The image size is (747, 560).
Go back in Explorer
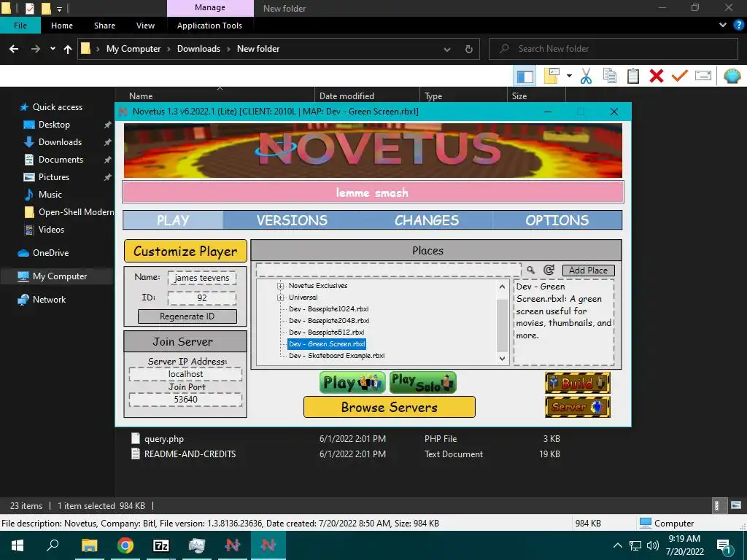pos(14,49)
